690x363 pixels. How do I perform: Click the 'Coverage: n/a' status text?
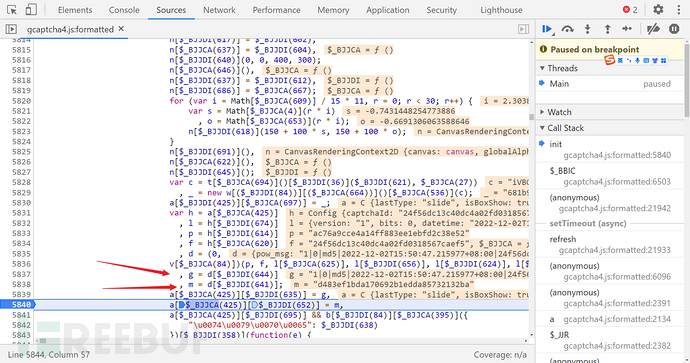click(500, 355)
